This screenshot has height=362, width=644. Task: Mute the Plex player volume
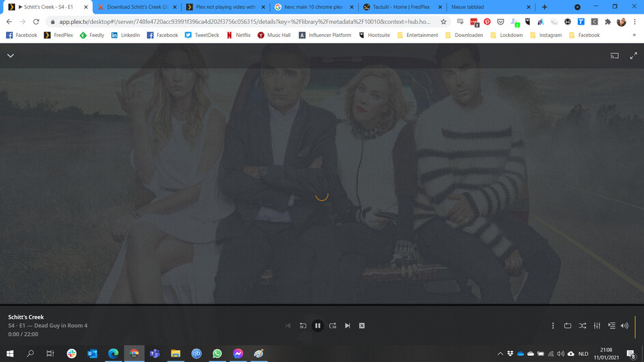tap(625, 325)
